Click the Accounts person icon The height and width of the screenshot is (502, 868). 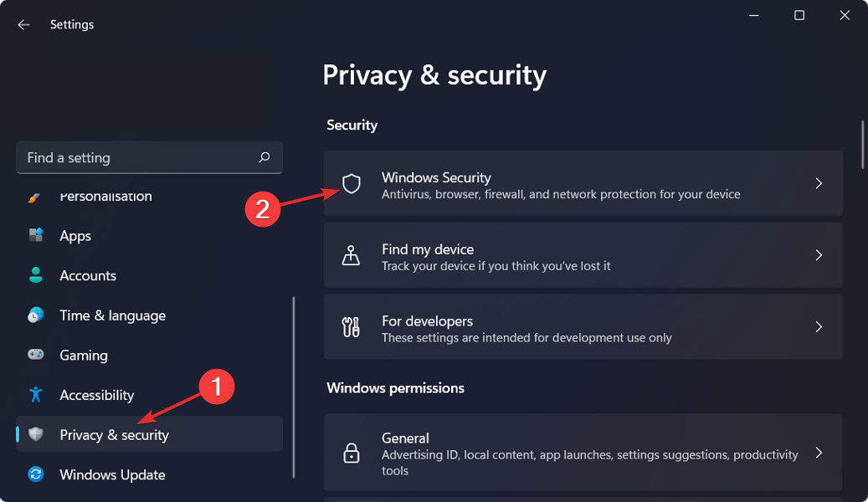click(x=36, y=275)
